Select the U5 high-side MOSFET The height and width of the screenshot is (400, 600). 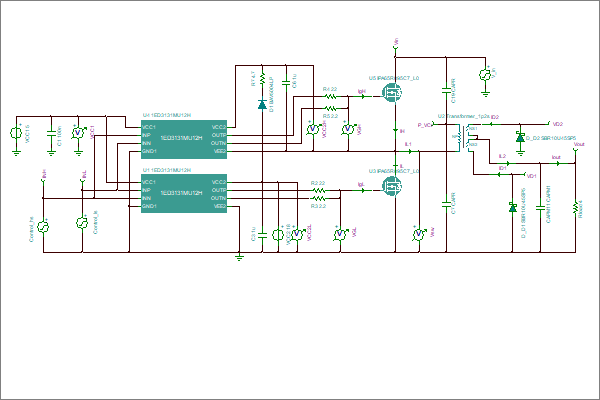(392, 93)
